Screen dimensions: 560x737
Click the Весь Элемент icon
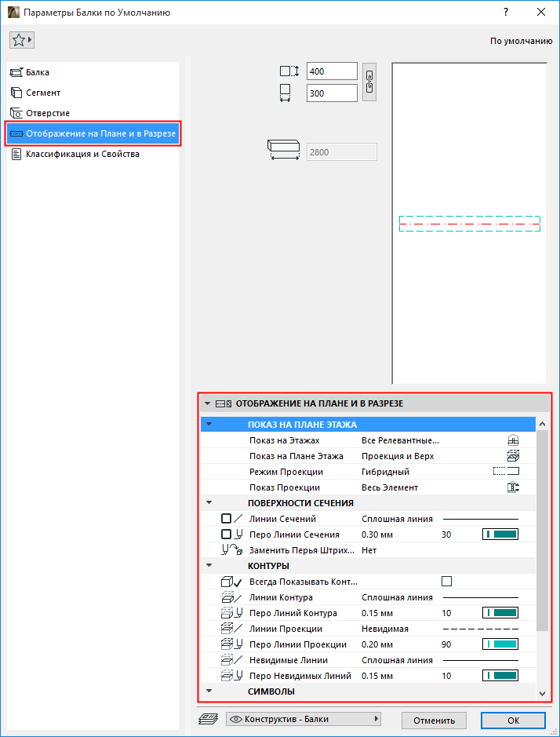[513, 487]
